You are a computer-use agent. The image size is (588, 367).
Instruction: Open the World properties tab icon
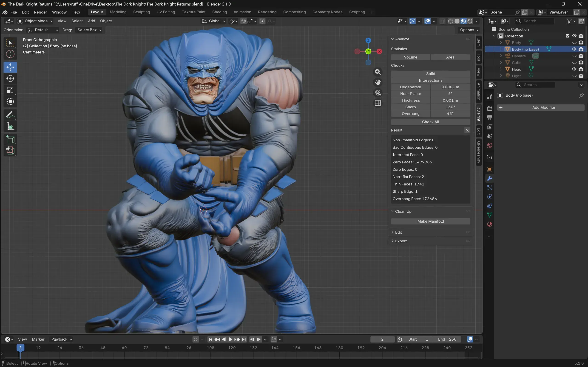pyautogui.click(x=490, y=145)
